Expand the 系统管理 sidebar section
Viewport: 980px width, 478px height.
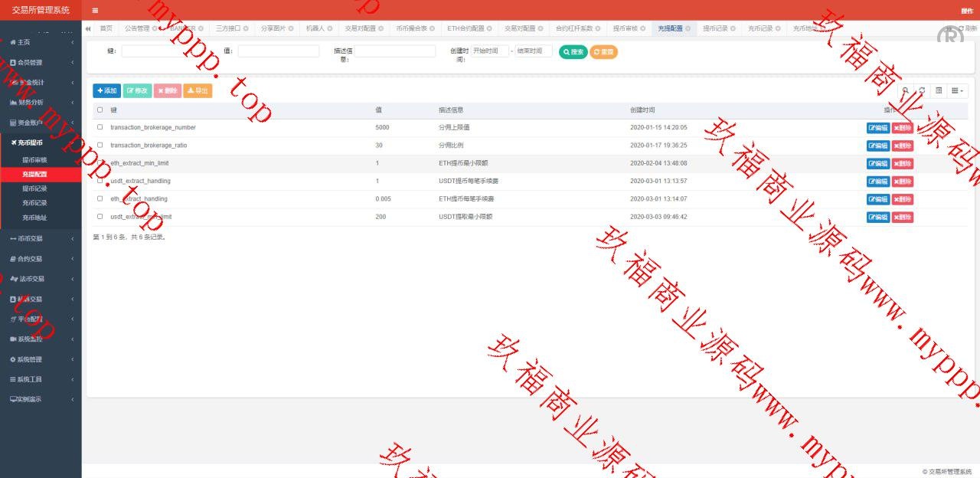coord(41,359)
